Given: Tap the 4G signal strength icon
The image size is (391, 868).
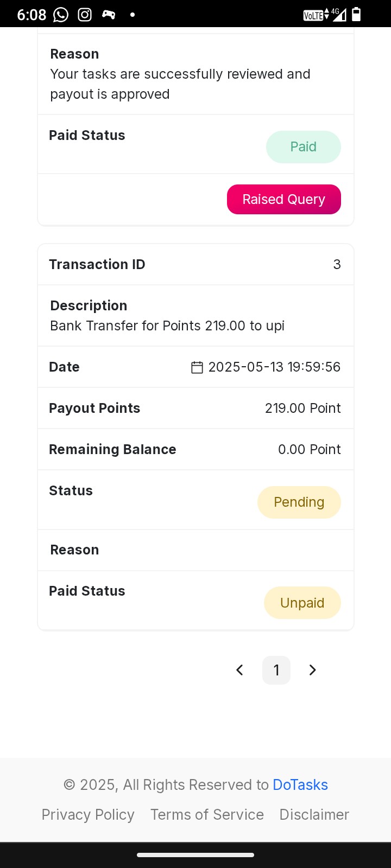Looking at the screenshot, I should pos(339,14).
